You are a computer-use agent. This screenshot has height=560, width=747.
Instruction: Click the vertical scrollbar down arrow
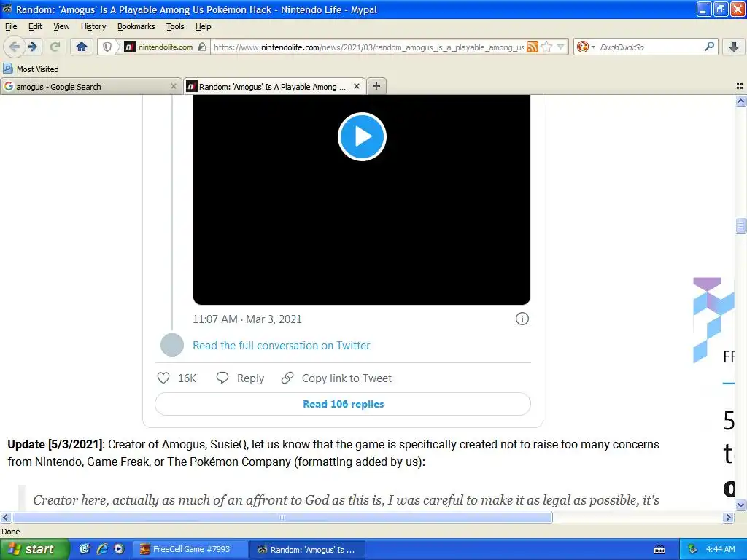coord(740,505)
